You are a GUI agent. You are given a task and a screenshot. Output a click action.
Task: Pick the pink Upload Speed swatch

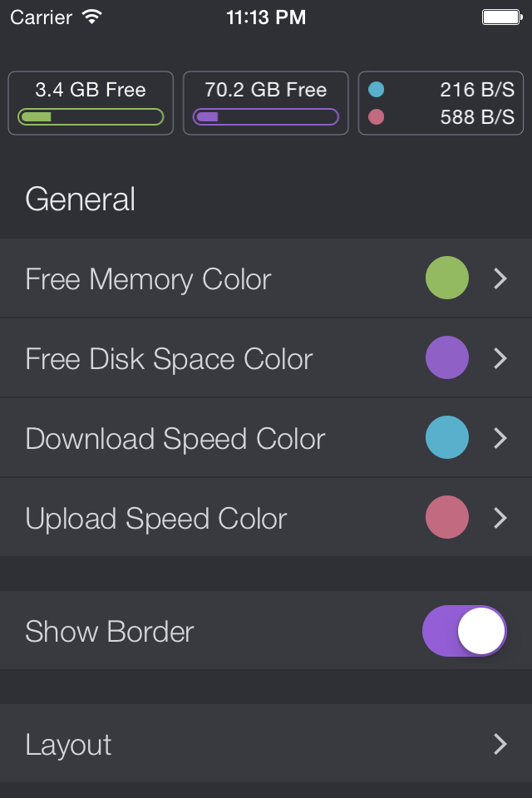click(x=447, y=517)
